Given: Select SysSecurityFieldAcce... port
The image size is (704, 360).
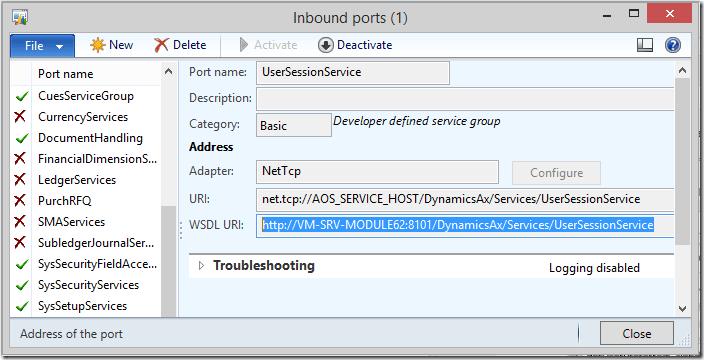Looking at the screenshot, I should pyautogui.click(x=97, y=264).
